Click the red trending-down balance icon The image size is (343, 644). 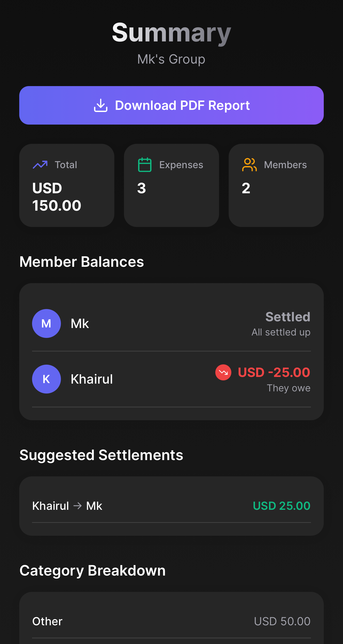click(223, 372)
